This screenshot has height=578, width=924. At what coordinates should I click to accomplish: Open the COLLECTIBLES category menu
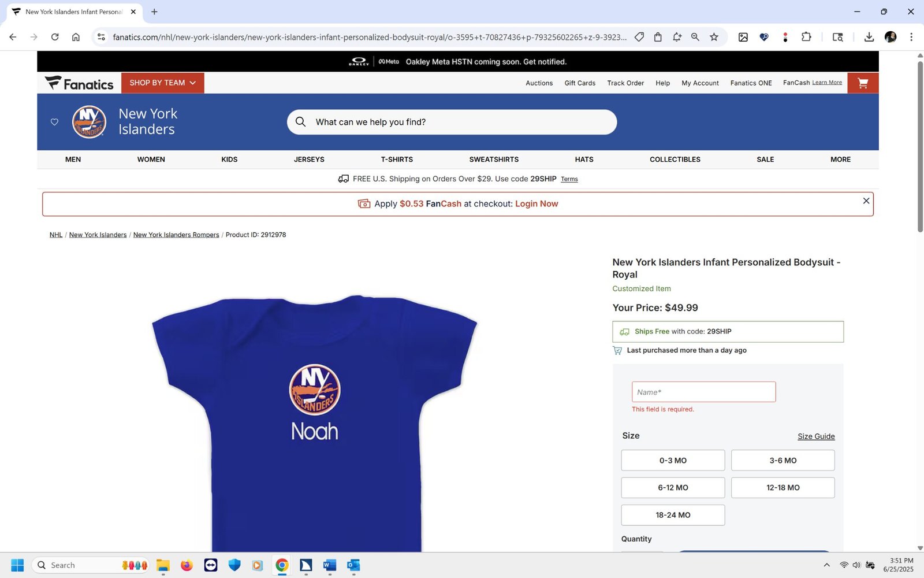[x=675, y=160]
